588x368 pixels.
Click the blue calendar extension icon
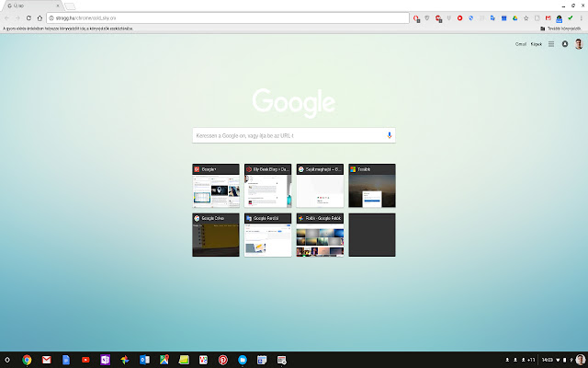504,18
